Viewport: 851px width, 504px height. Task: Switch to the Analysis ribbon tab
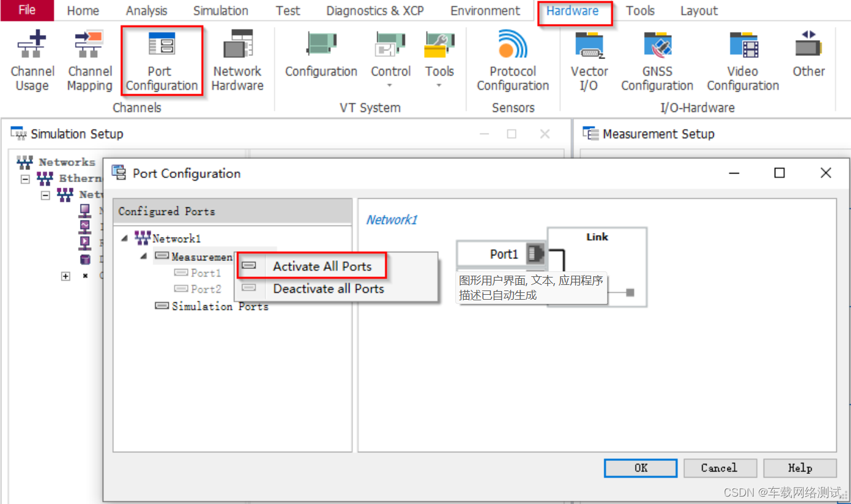(146, 10)
